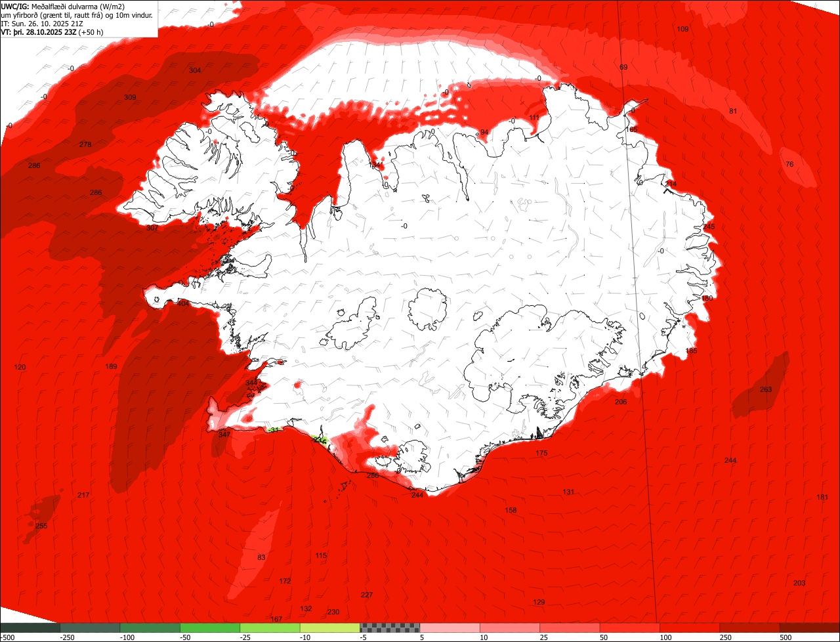Click the salmon 10 to 25 legend swatch
840x642 pixels.
coord(509,628)
